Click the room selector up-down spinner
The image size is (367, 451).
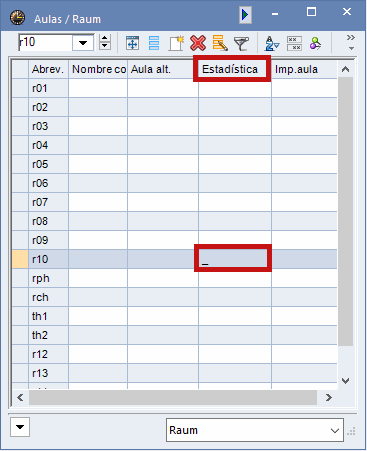(x=105, y=42)
